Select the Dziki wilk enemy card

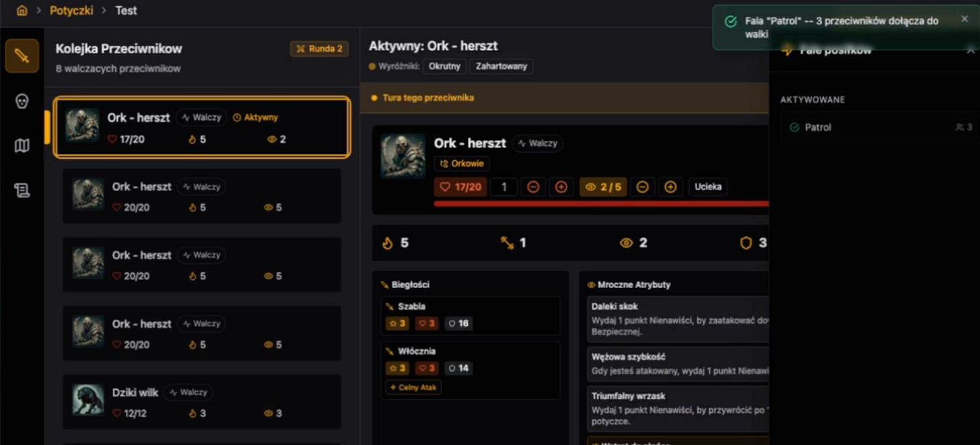[202, 402]
